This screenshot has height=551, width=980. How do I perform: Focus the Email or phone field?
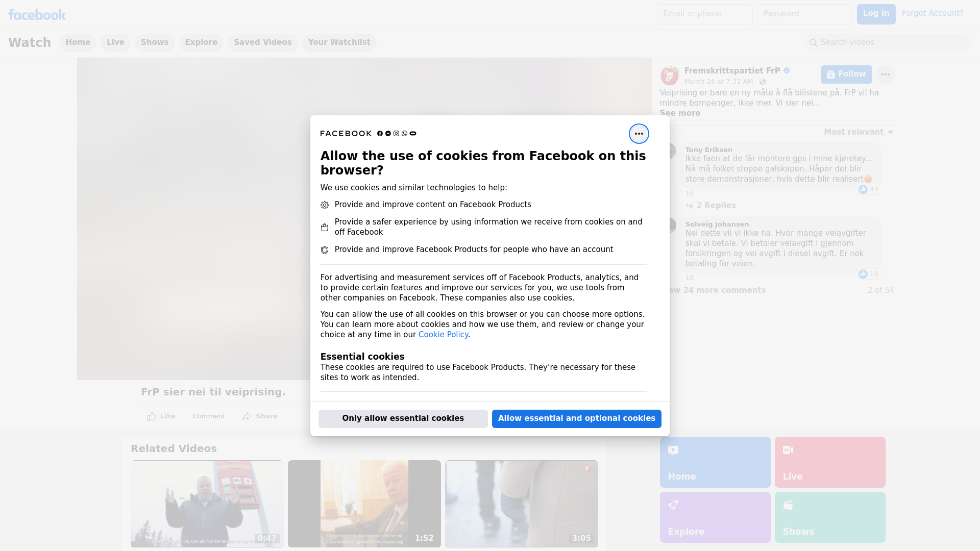click(x=704, y=14)
